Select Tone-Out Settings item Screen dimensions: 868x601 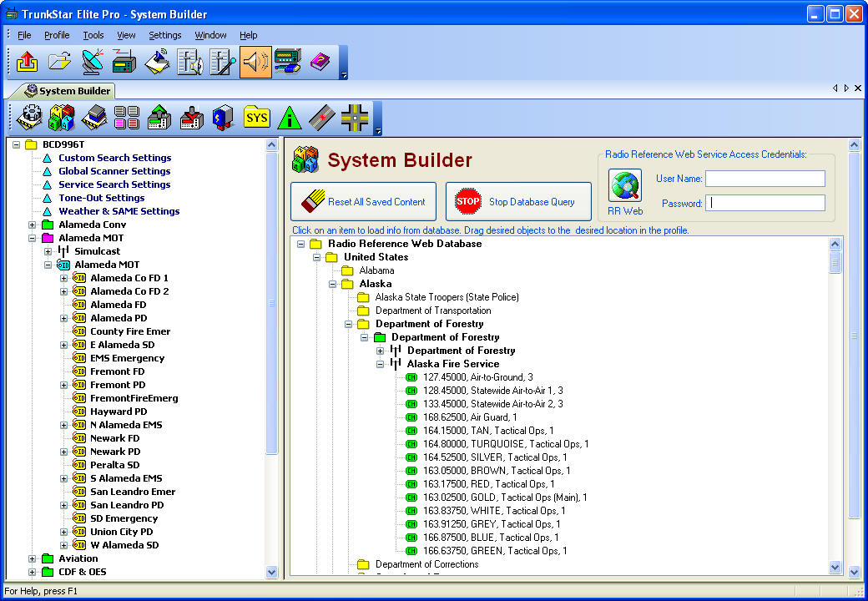pos(101,198)
